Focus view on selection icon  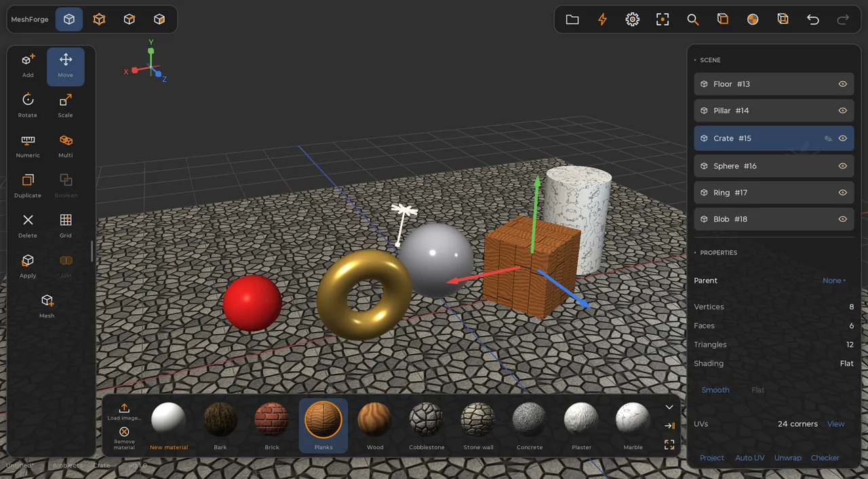point(663,20)
